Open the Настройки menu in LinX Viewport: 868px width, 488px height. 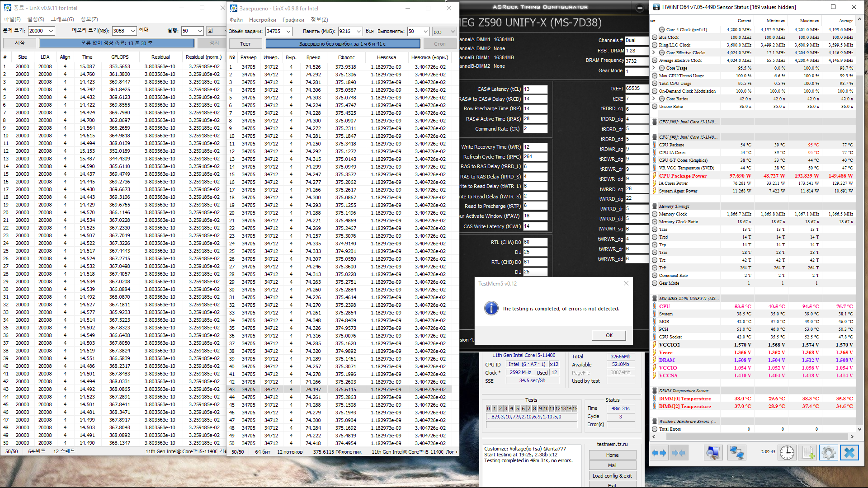pos(262,20)
